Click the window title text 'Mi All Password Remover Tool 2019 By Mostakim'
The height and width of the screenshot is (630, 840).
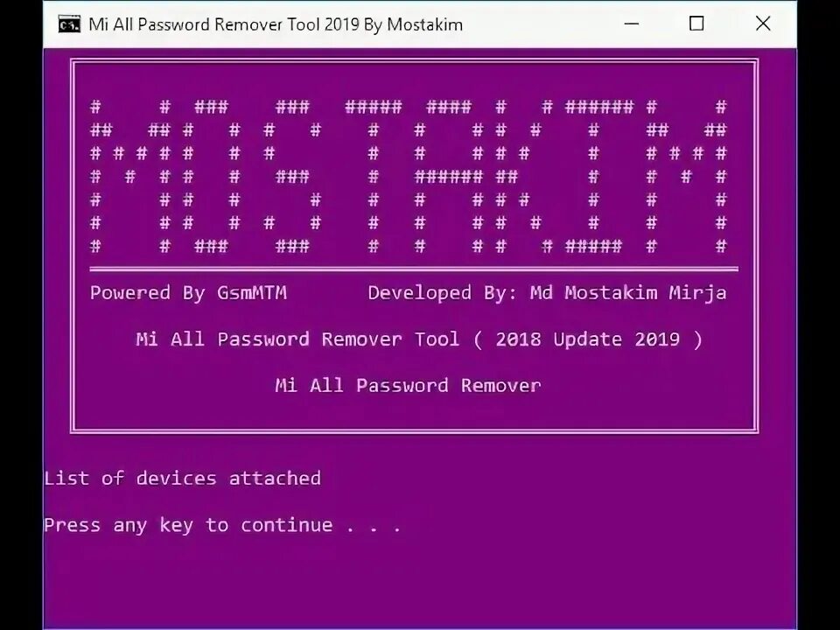pyautogui.click(x=276, y=24)
